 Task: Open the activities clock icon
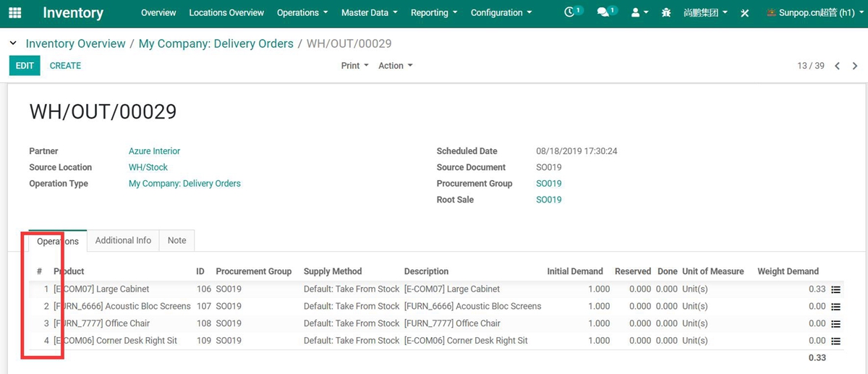(x=571, y=12)
